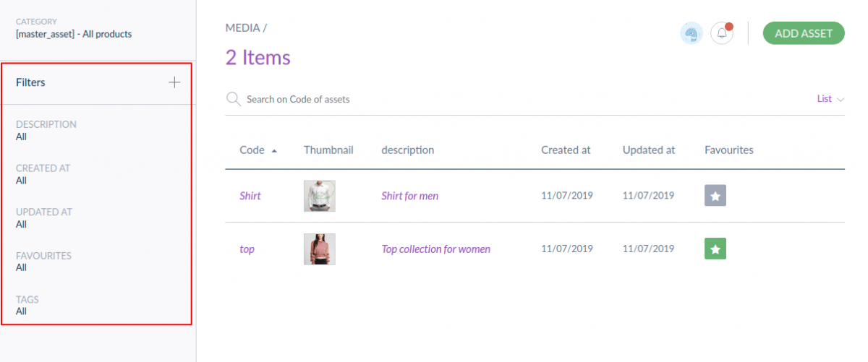Open the notifications bell icon
868x362 pixels.
[x=722, y=33]
